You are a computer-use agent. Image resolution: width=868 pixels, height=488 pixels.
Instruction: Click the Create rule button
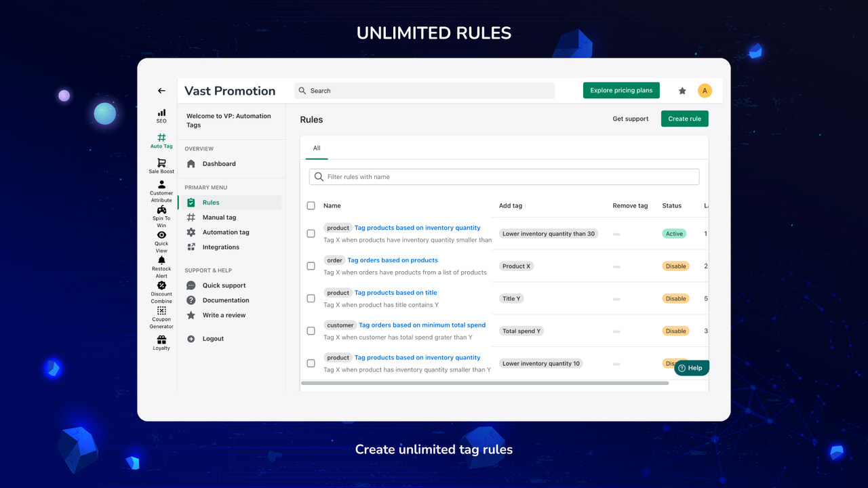[684, 118]
